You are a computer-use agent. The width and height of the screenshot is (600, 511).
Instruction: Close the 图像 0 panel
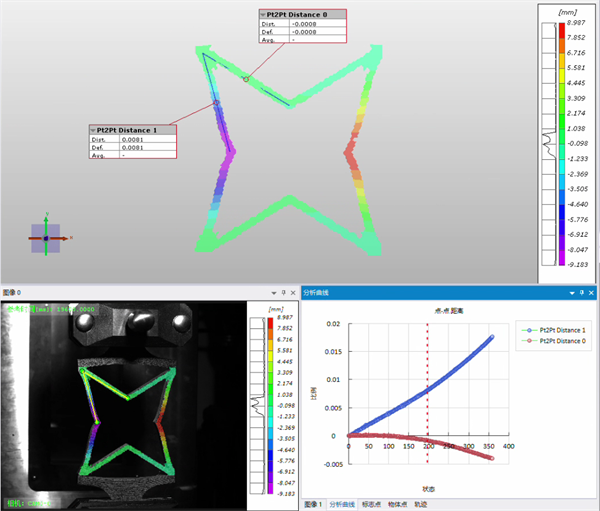coord(293,293)
